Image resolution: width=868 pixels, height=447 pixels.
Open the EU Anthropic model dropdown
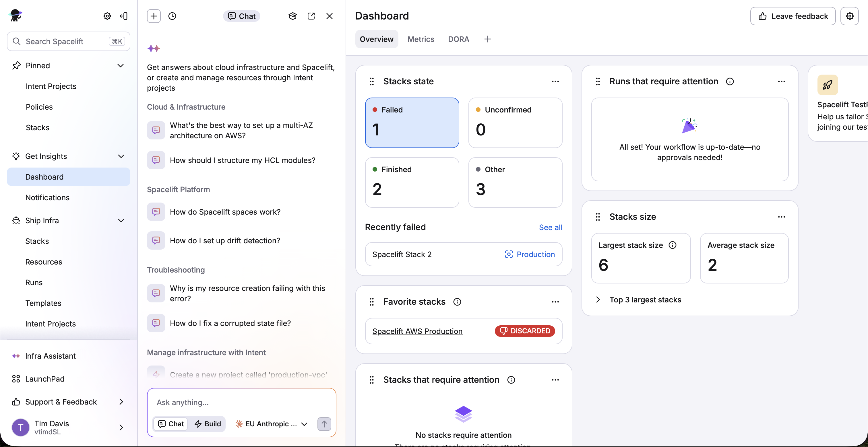pos(272,424)
